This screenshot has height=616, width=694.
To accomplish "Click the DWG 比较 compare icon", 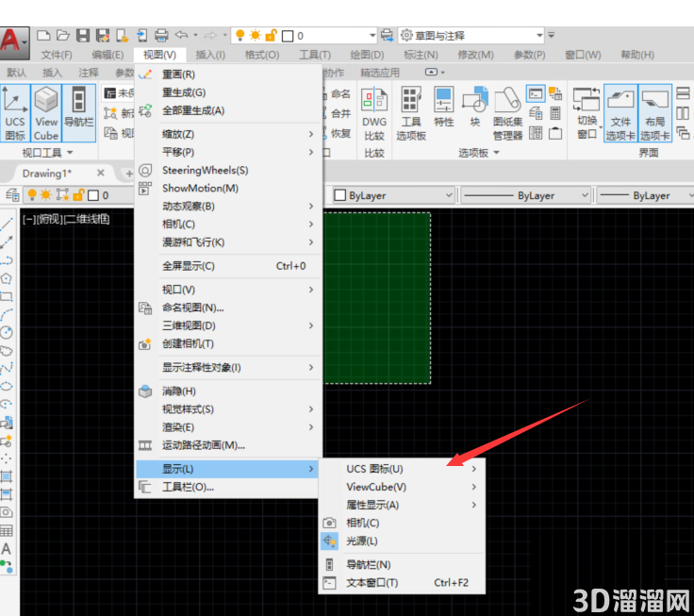I will [x=374, y=114].
